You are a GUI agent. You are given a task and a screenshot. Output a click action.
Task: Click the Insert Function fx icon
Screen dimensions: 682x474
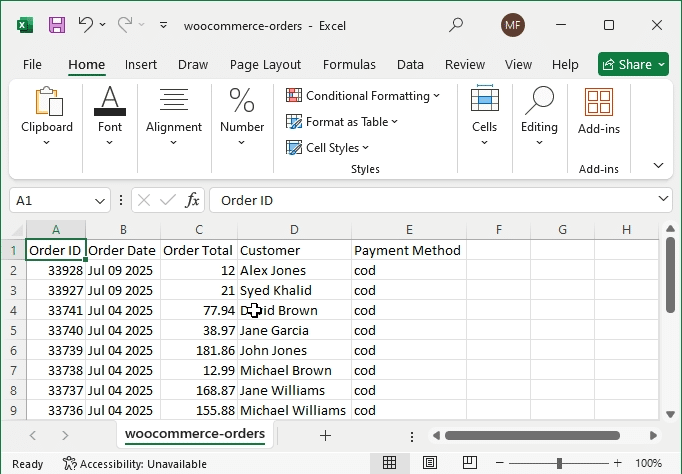(x=192, y=200)
